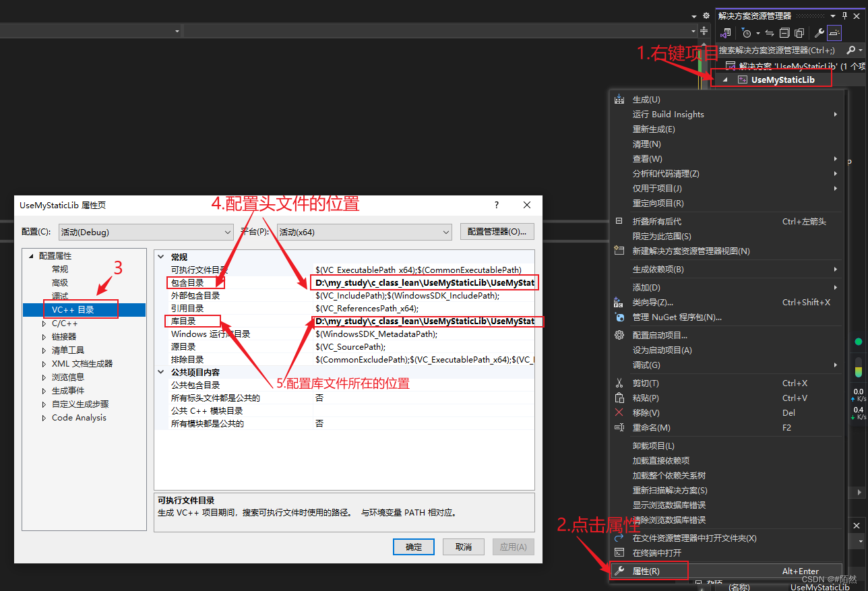Click the Show All Files icon
Image resolution: width=868 pixels, height=591 pixels.
[799, 33]
